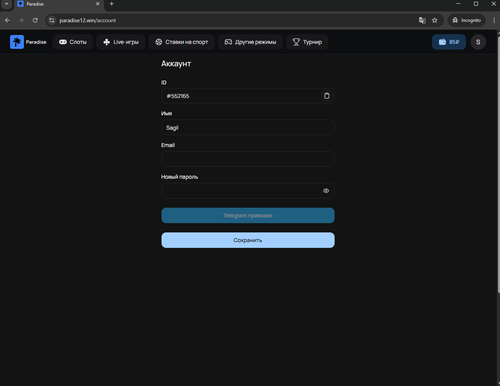Go back in browser history
500x386 pixels.
point(7,20)
